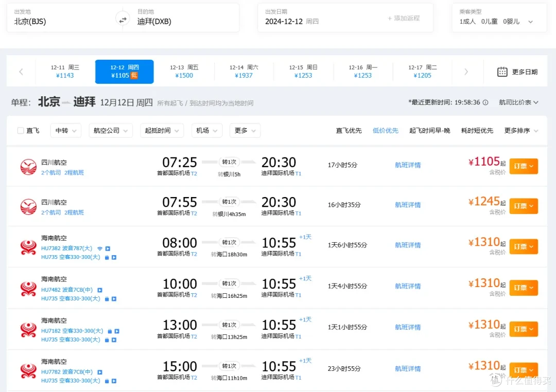556x392 pixels.
Task: Click video icon next to HU7782
Action: [x=100, y=372]
